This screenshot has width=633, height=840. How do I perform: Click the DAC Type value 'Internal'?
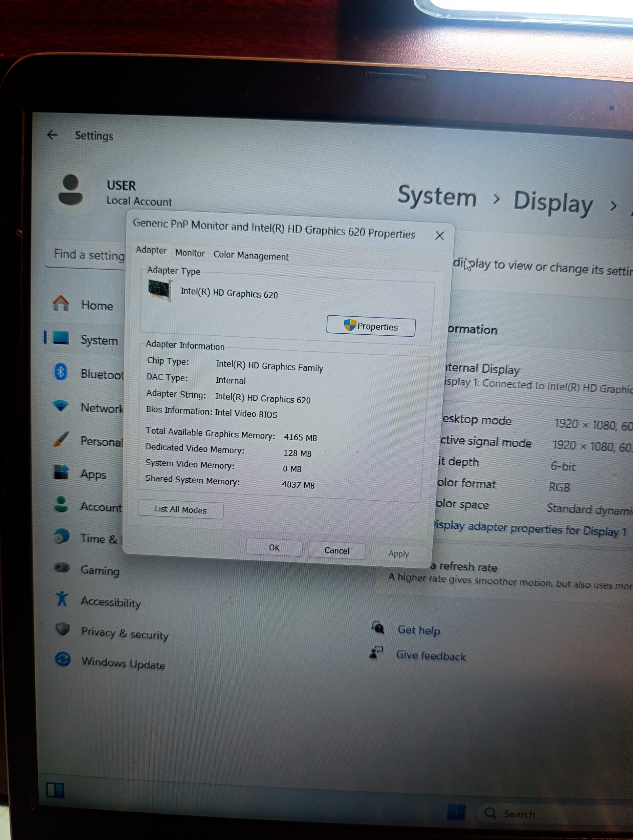coord(230,380)
